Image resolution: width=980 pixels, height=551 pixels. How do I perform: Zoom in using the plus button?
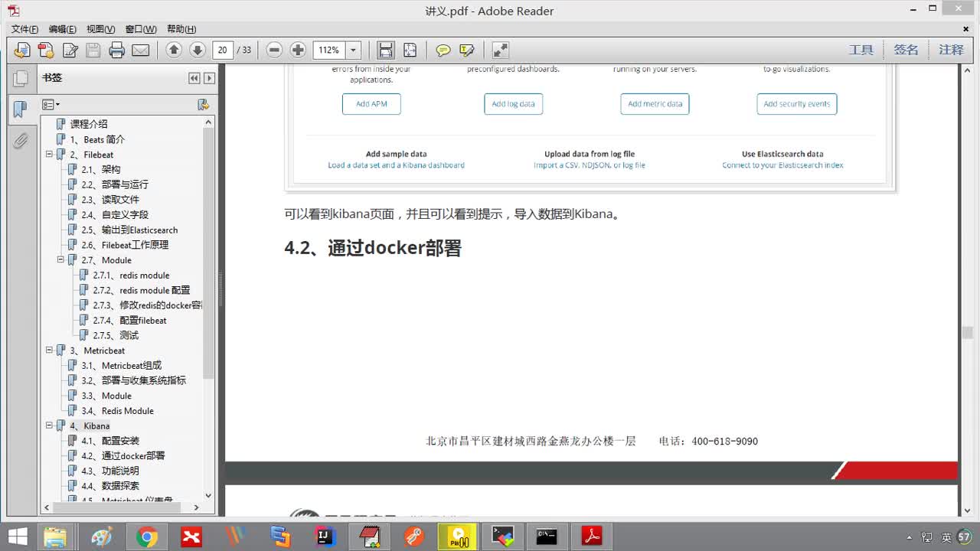point(298,50)
